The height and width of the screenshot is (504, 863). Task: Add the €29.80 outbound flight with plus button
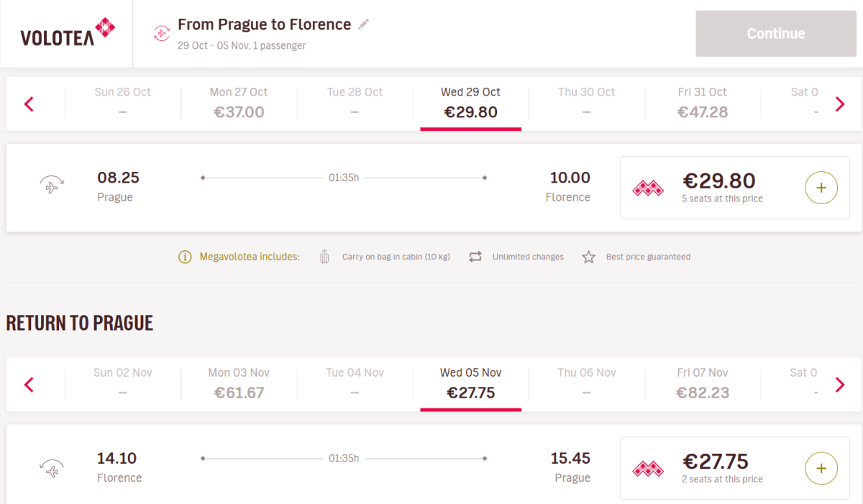[x=821, y=188]
